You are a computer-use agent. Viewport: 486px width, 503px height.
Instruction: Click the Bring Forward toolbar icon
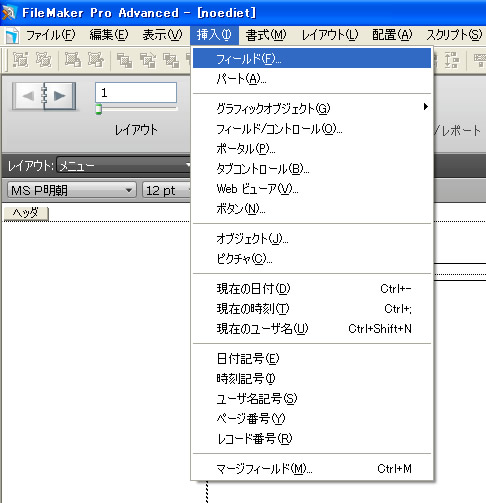point(148,61)
